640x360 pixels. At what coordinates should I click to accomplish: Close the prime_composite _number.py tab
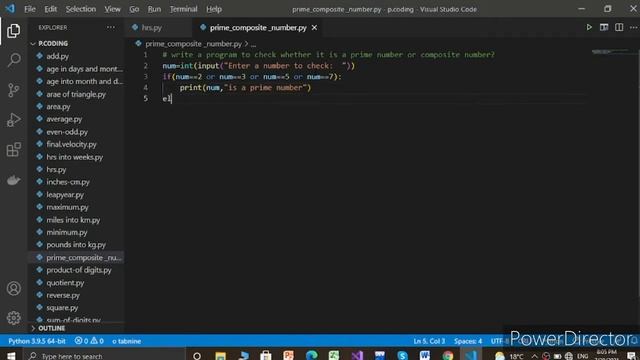(314, 27)
